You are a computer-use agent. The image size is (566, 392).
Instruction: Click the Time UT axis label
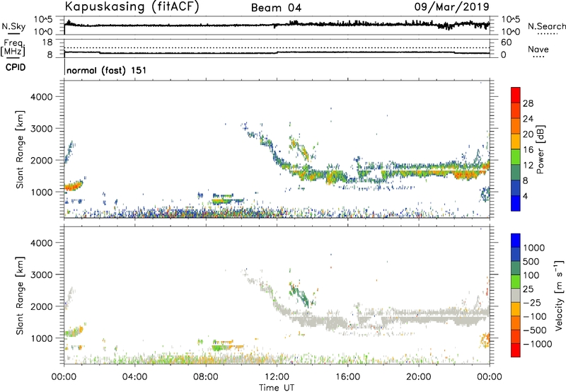pos(277,388)
